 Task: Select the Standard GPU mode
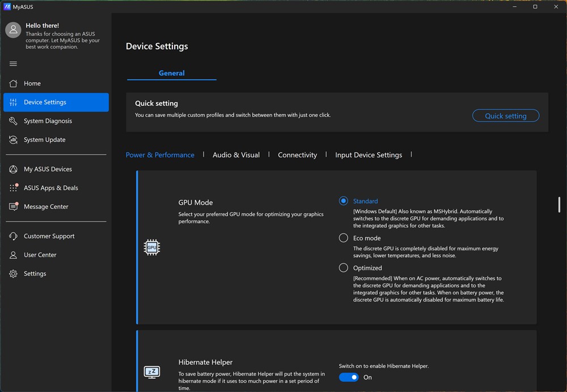(x=344, y=201)
